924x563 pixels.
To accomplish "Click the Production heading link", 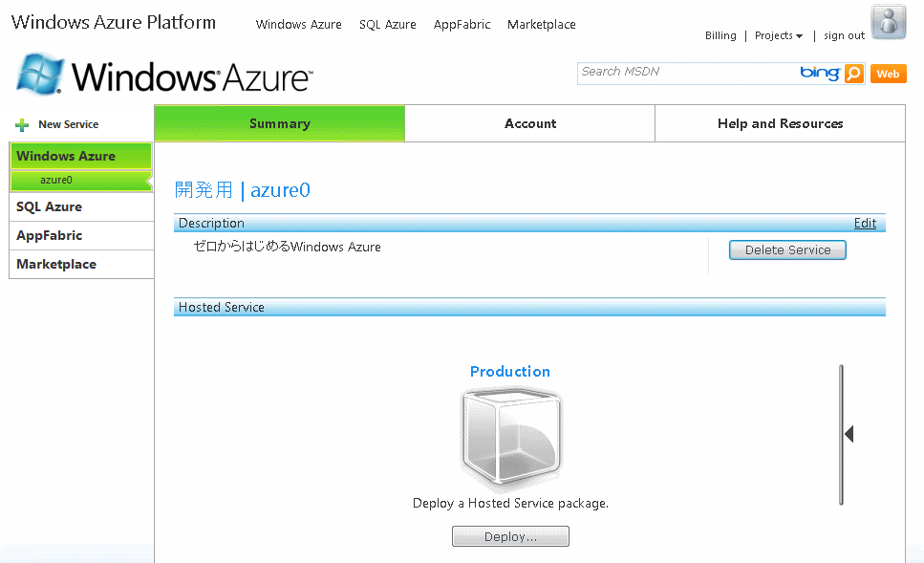I will [510, 372].
